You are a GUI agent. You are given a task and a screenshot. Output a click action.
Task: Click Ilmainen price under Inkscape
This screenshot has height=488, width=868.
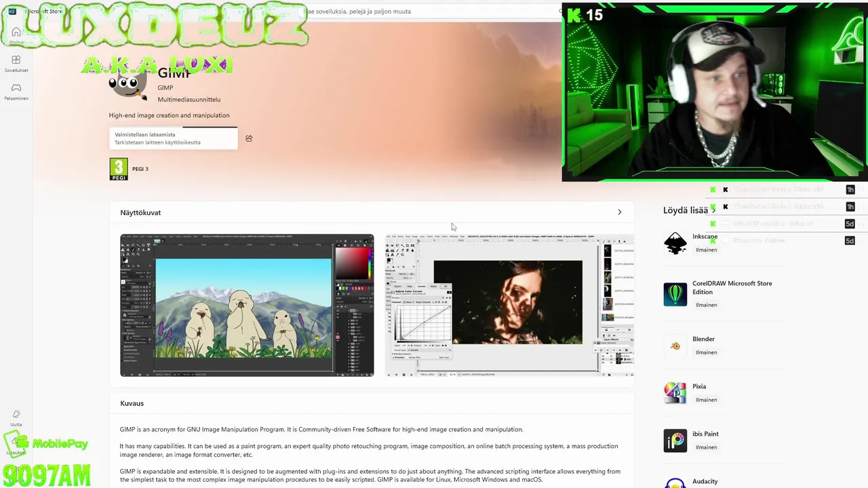tap(706, 250)
